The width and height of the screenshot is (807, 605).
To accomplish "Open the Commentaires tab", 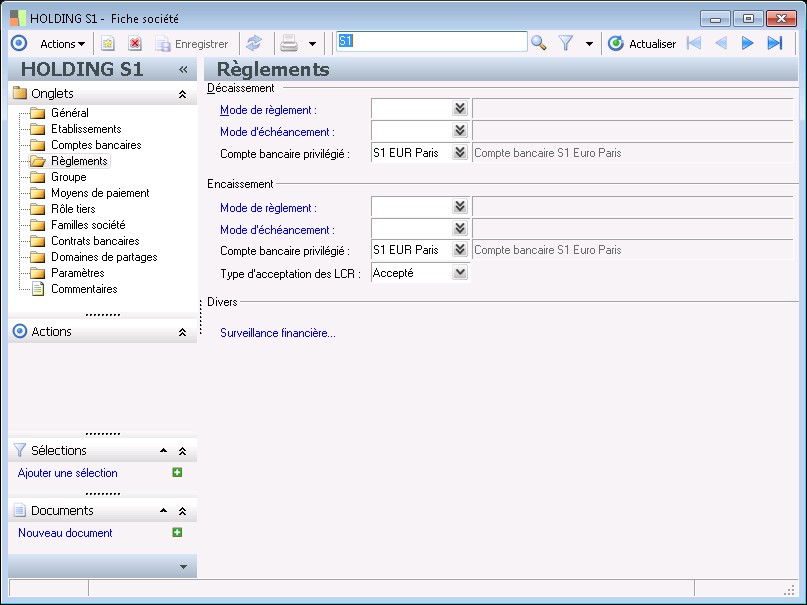I will [x=84, y=289].
